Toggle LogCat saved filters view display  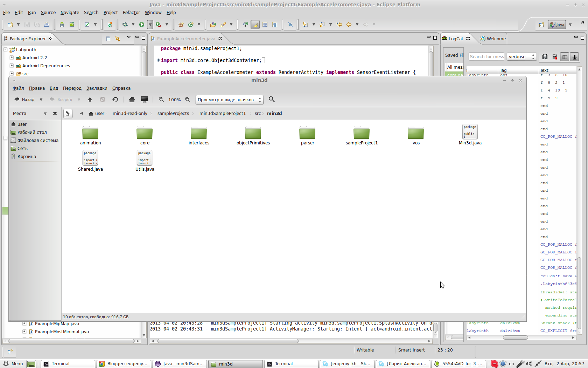565,57
